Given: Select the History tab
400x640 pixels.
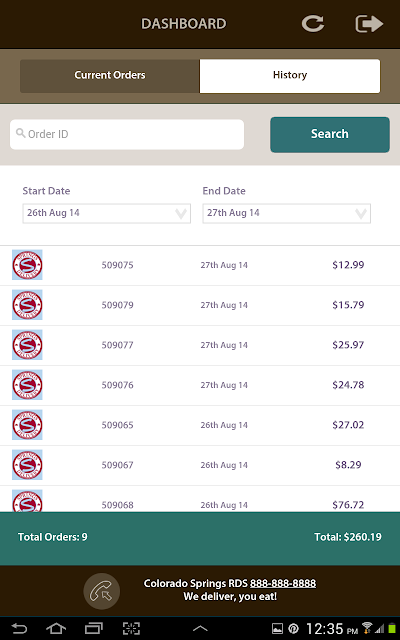Looking at the screenshot, I should coord(290,76).
